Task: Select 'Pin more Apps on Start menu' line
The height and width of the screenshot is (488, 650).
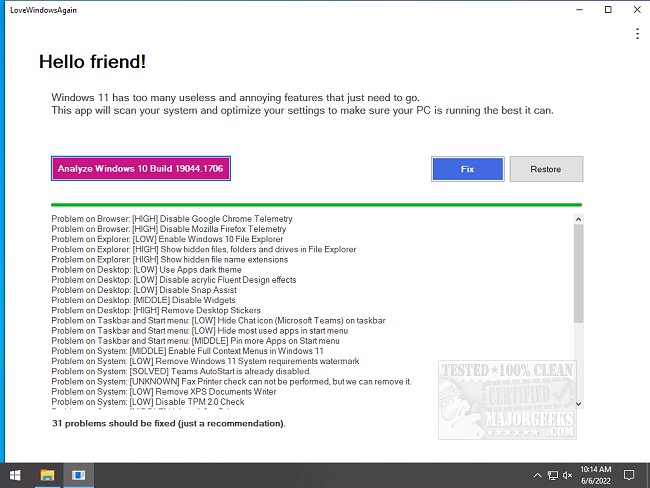Action: pos(196,341)
